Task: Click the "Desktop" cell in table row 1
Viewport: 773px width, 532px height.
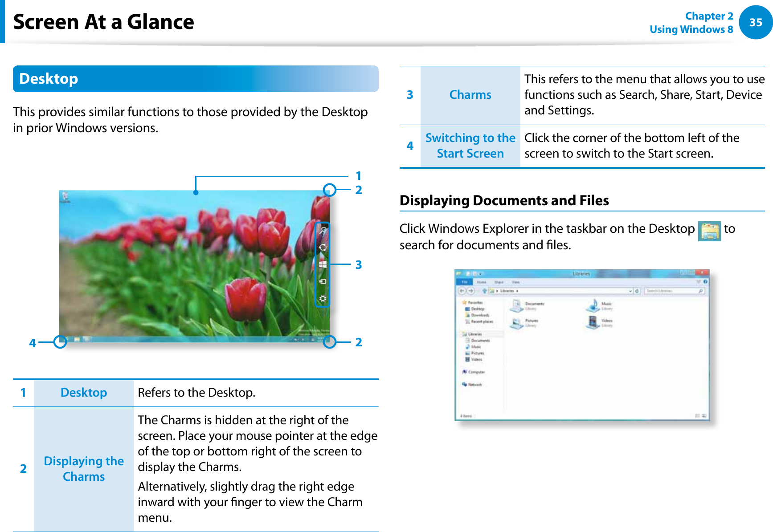Action: (84, 393)
